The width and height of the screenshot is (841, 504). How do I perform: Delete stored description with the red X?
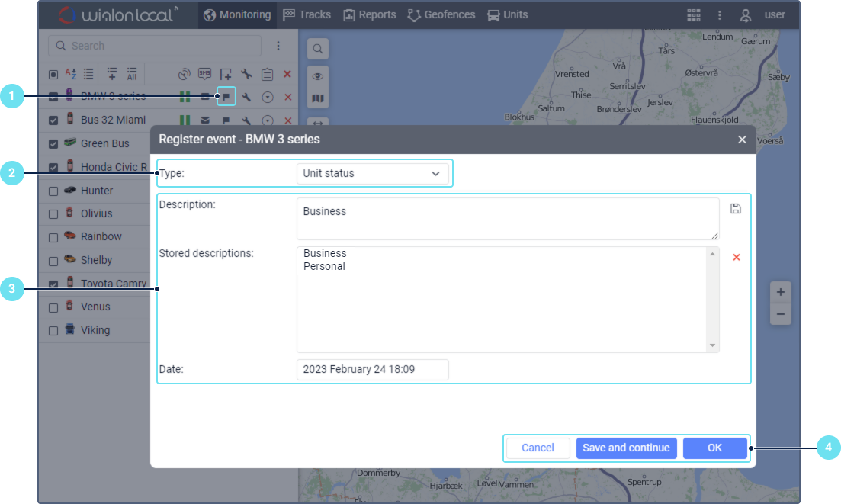click(x=736, y=258)
